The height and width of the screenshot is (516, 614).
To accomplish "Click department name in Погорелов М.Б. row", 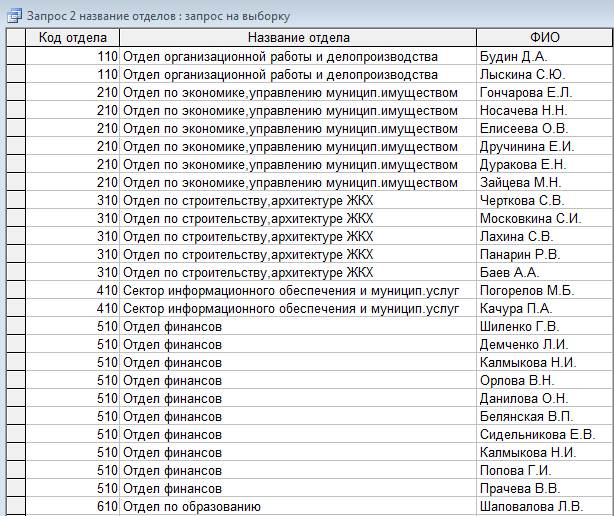I will point(298,290).
